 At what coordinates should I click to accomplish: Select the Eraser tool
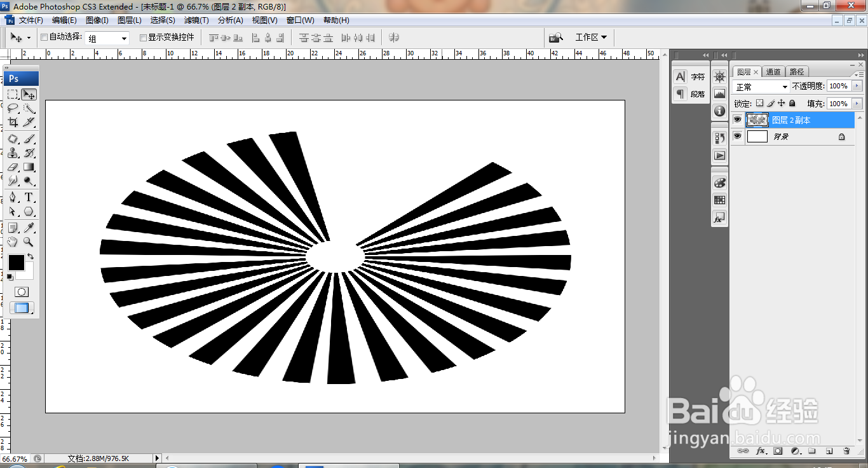13,167
